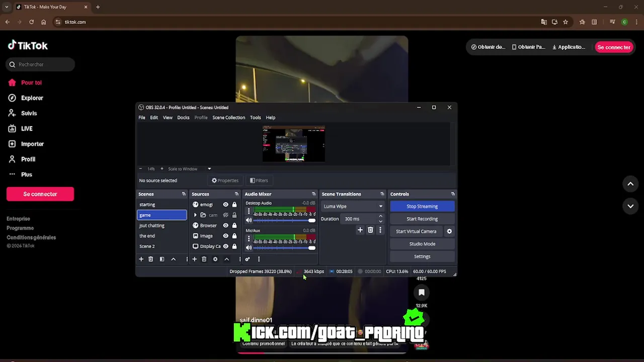Click Stop Streaming button
This screenshot has width=644, height=362.
(422, 206)
